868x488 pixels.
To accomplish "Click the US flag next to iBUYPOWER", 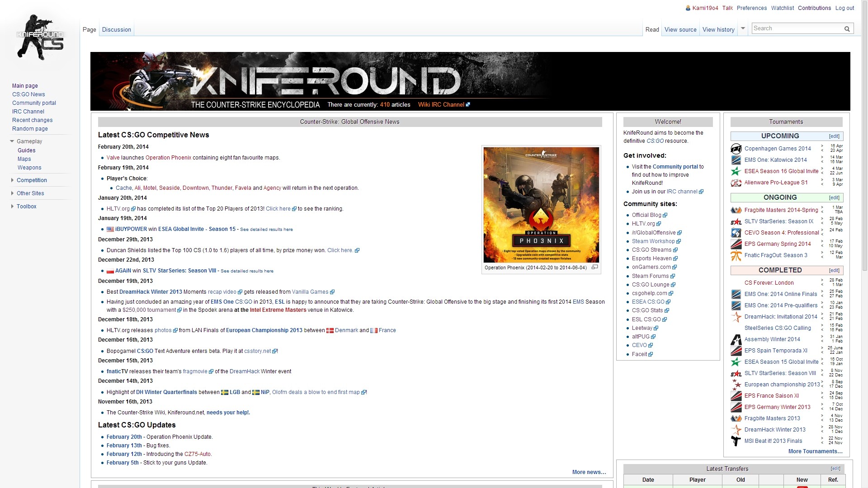I will click(x=110, y=230).
